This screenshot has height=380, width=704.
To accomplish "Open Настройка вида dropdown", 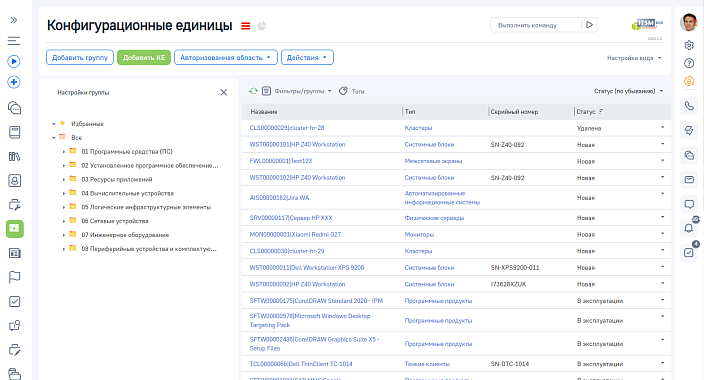I will tap(634, 58).
